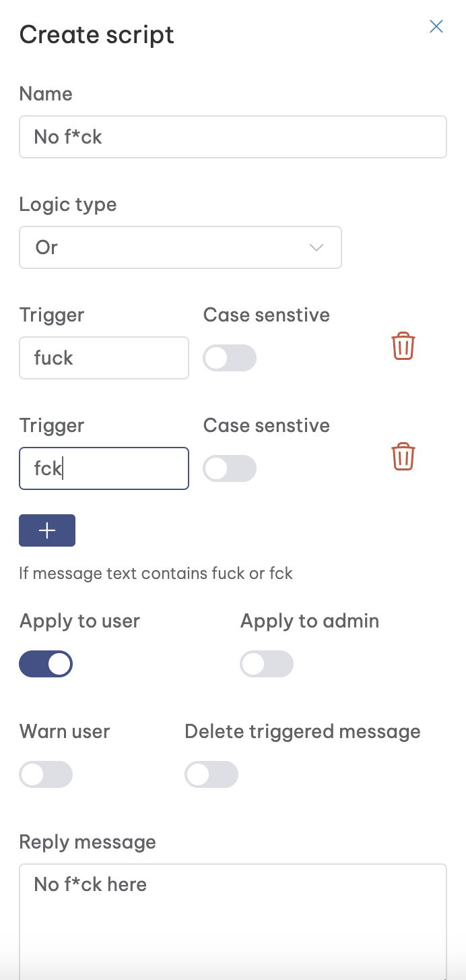Click inside the Reply message text area
Image resolution: width=466 pixels, height=980 pixels.
(232, 923)
